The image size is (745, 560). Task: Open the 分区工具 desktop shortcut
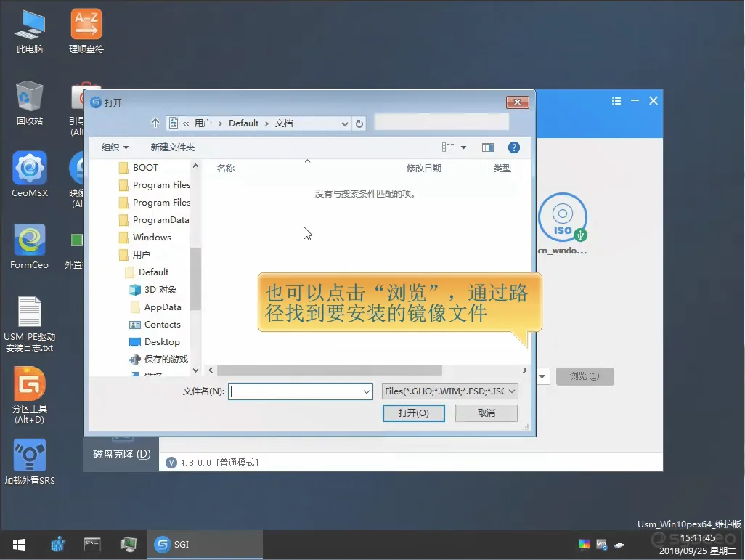pos(30,384)
